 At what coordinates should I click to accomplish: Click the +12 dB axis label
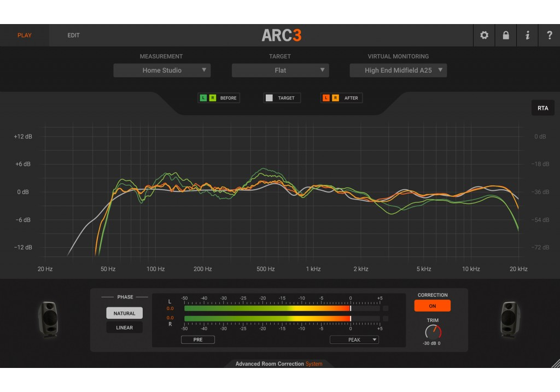pos(23,136)
